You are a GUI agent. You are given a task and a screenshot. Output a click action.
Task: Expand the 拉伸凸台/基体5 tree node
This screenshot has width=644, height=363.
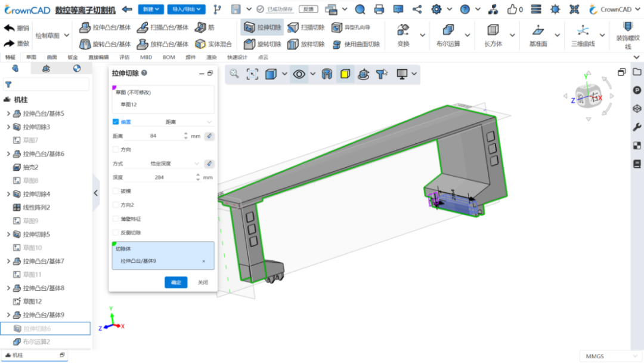(8, 113)
